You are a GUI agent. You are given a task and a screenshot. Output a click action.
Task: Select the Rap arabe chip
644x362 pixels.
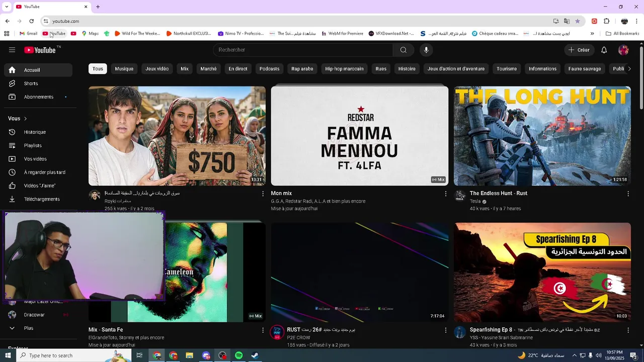click(x=302, y=69)
